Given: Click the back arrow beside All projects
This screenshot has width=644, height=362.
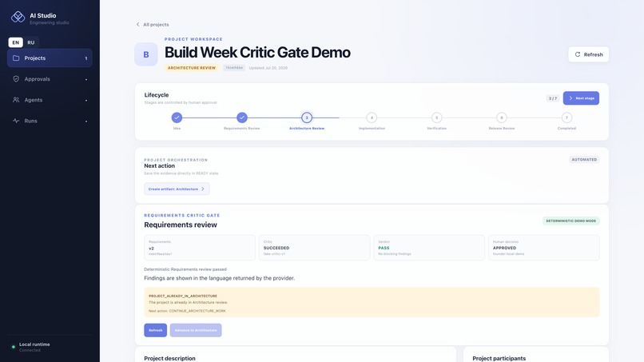Looking at the screenshot, I should coord(137,25).
